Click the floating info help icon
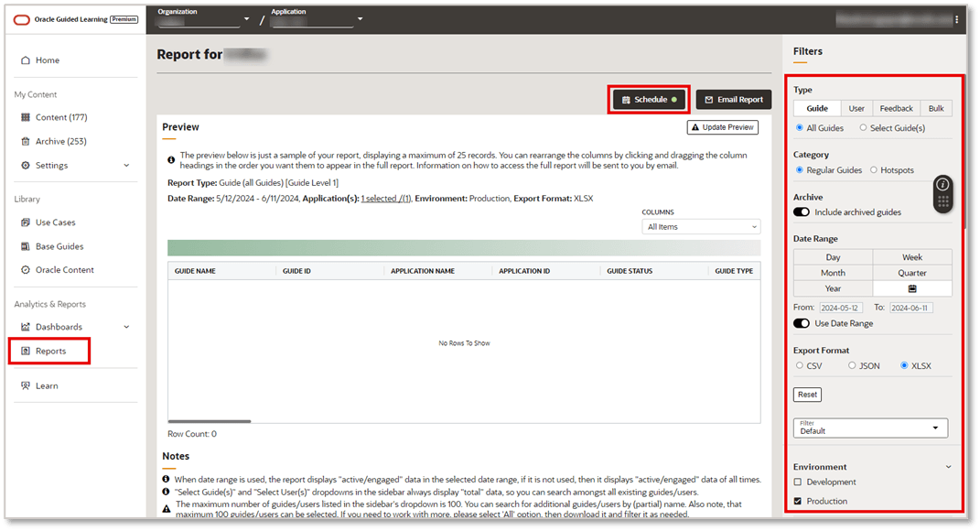This screenshot has width=980, height=531. 943,185
